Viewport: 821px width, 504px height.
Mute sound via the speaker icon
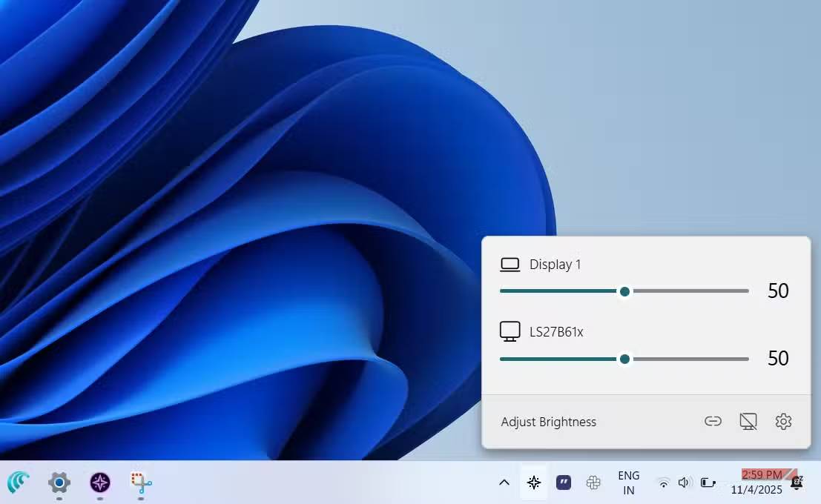point(684,483)
